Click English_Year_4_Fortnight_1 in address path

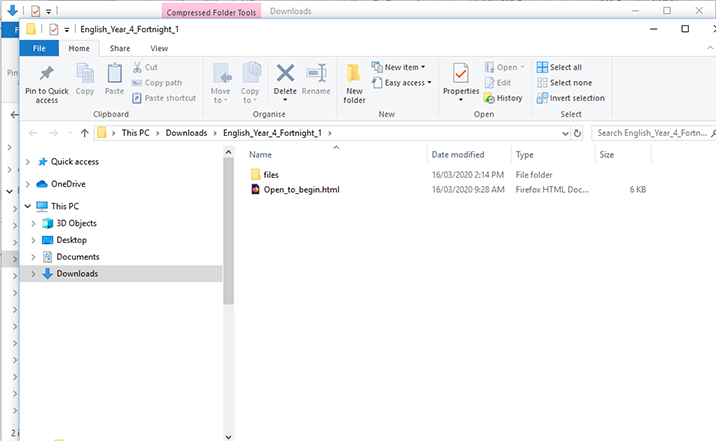point(272,133)
